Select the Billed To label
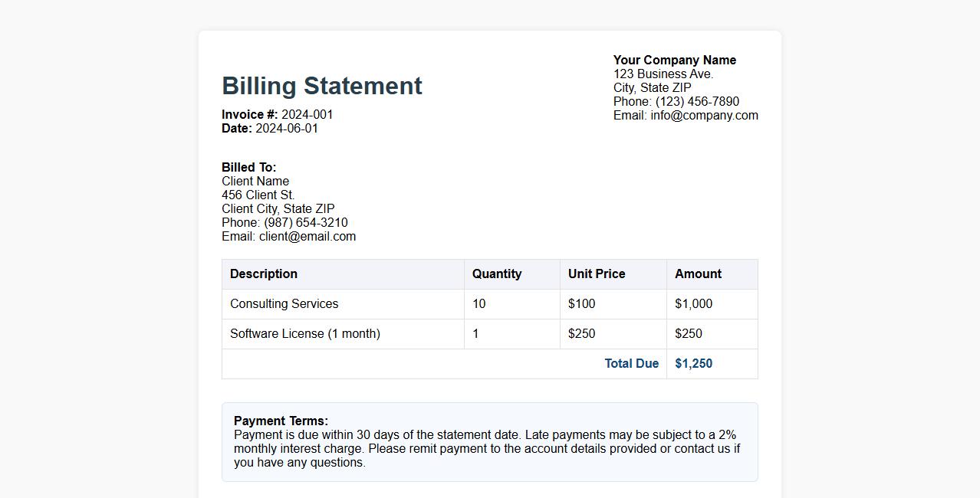 click(x=248, y=167)
